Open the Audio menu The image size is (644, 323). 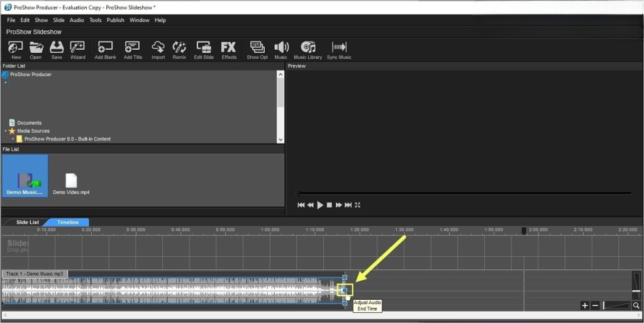(77, 20)
